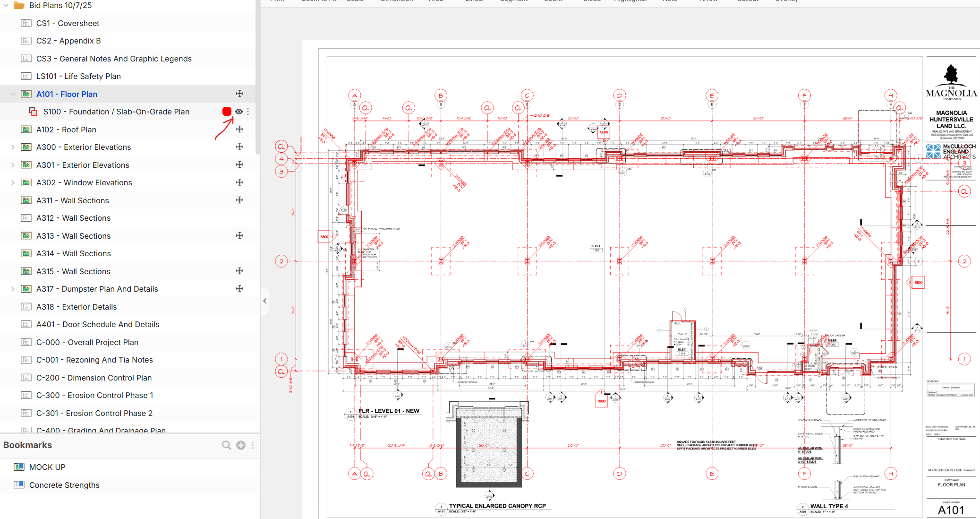Click the red overlay color swatch

(x=227, y=112)
